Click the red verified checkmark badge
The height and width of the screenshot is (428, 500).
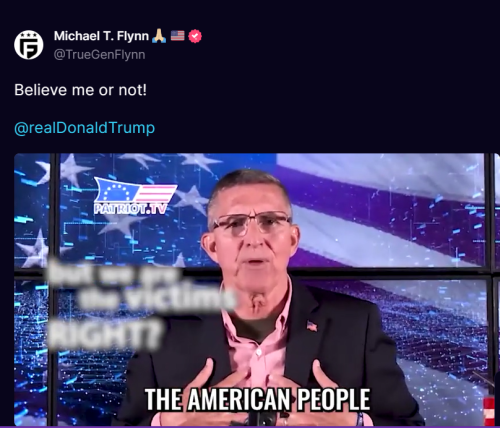[x=195, y=36]
